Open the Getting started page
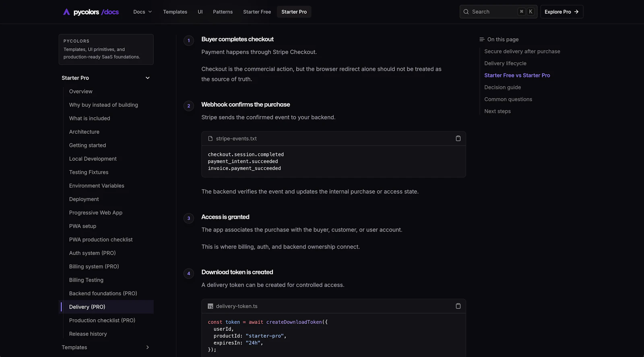Screen dimensions: 644x357 [87, 145]
